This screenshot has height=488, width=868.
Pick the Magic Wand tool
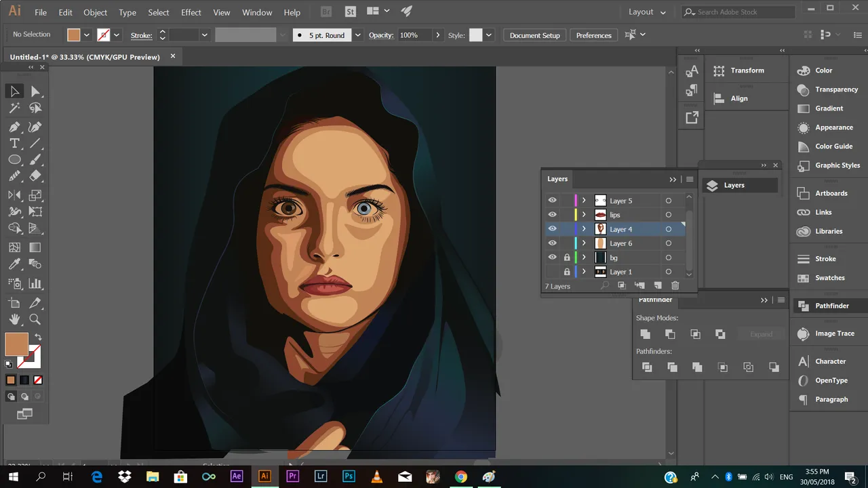(x=14, y=108)
